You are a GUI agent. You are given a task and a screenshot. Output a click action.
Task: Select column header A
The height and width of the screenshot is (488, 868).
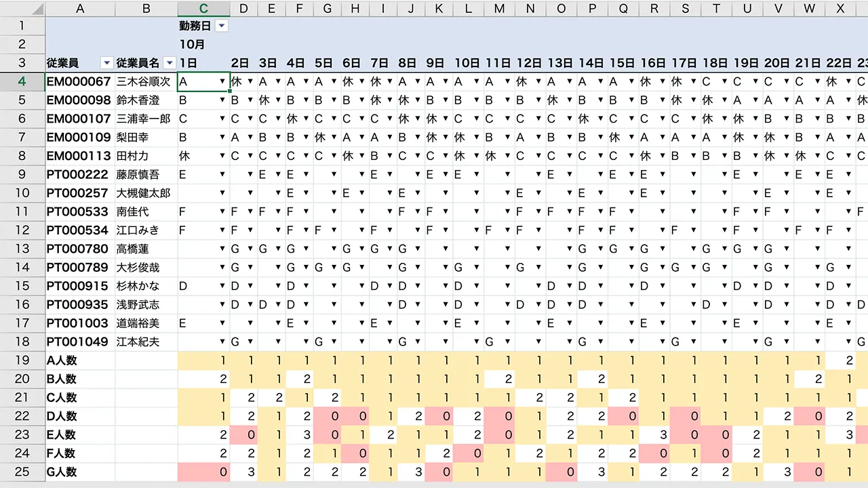point(80,9)
